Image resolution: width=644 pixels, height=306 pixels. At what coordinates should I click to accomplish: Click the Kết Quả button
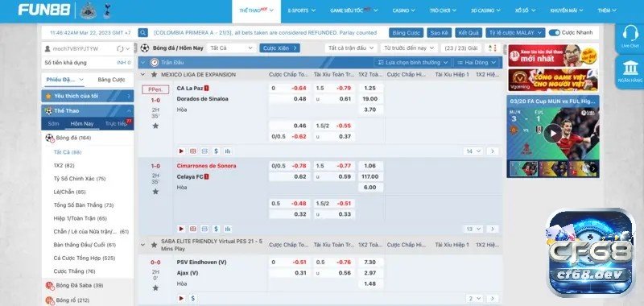tap(469, 33)
